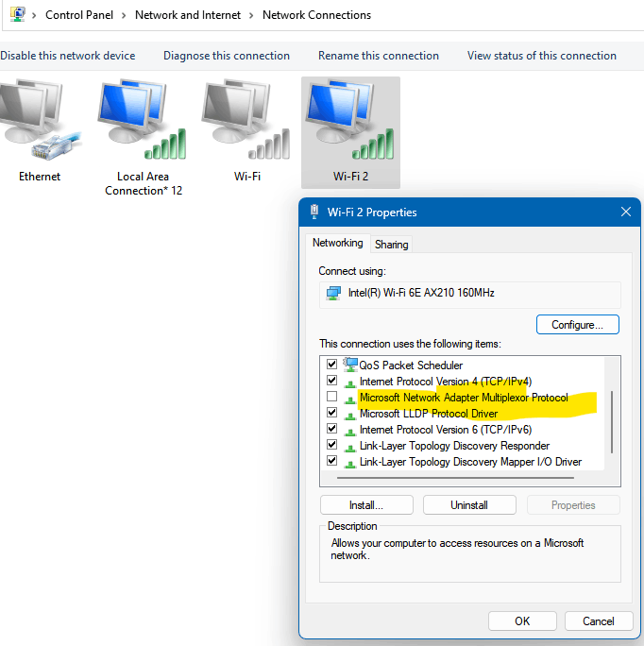The height and width of the screenshot is (646, 644).
Task: Click the Uninstall button
Action: tap(469, 505)
